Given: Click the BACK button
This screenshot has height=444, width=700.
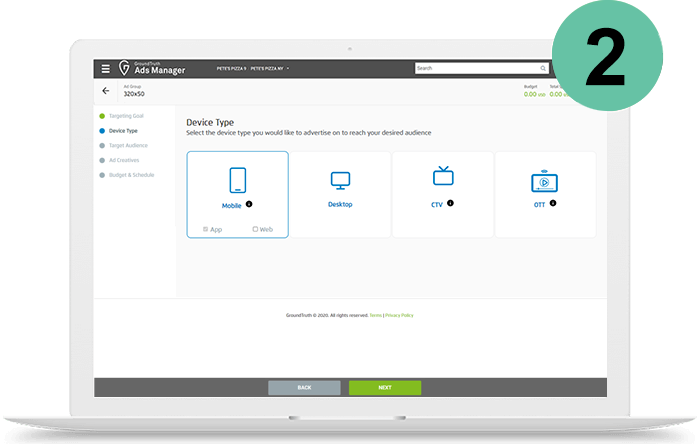Looking at the screenshot, I should pyautogui.click(x=304, y=388).
